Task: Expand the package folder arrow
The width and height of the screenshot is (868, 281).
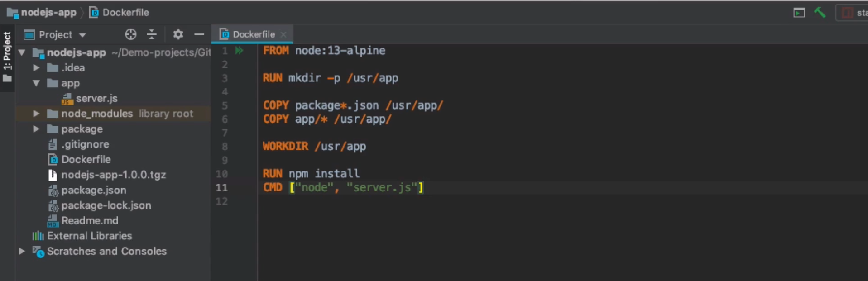Action: tap(36, 129)
